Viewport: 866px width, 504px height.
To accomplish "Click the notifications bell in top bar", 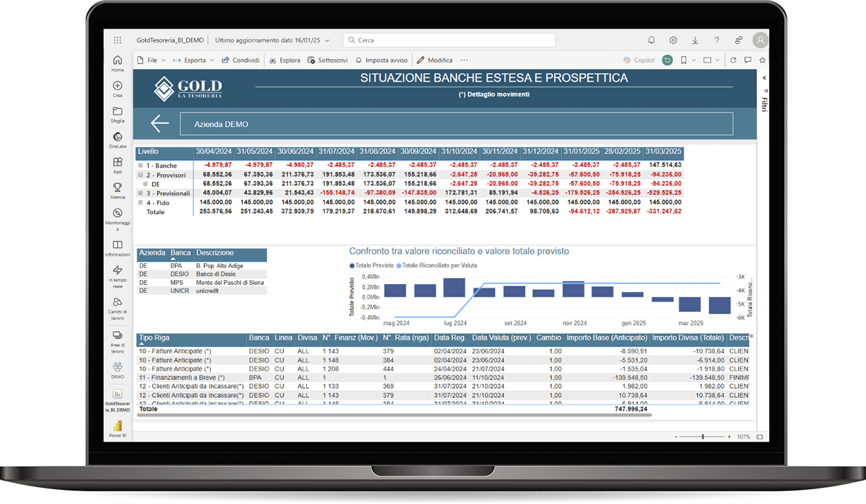I will pos(652,41).
